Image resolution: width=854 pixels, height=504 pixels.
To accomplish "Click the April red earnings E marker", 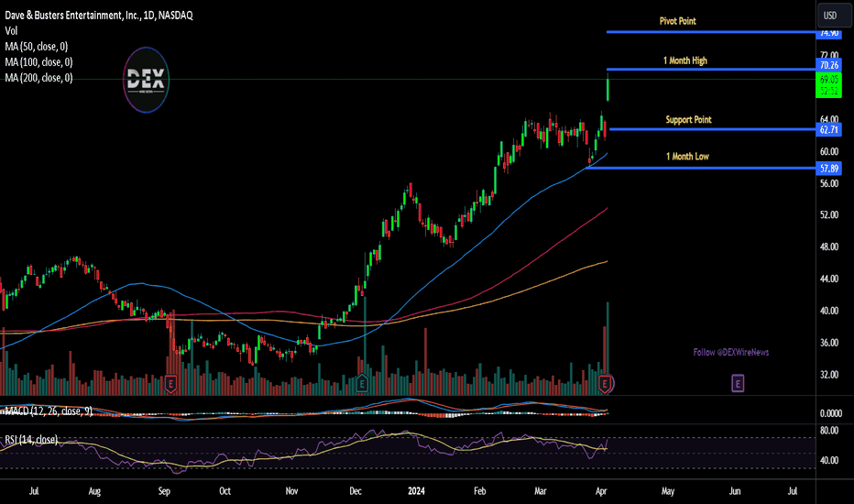I will click(605, 384).
